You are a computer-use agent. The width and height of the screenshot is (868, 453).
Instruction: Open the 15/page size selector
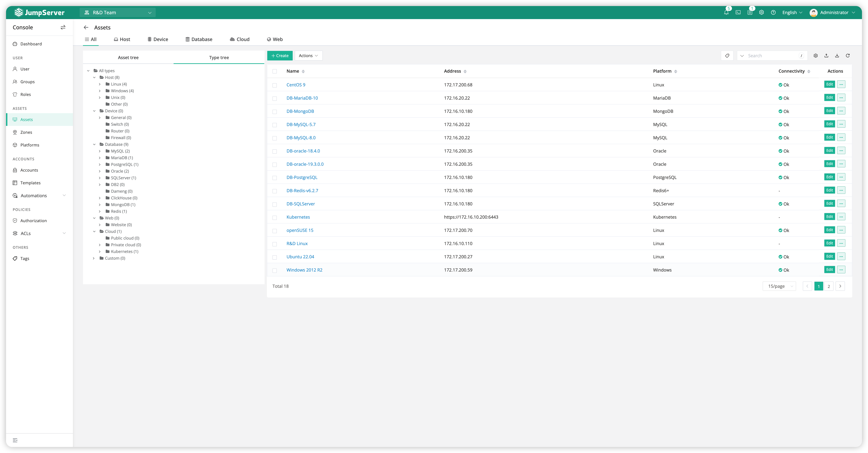point(779,286)
